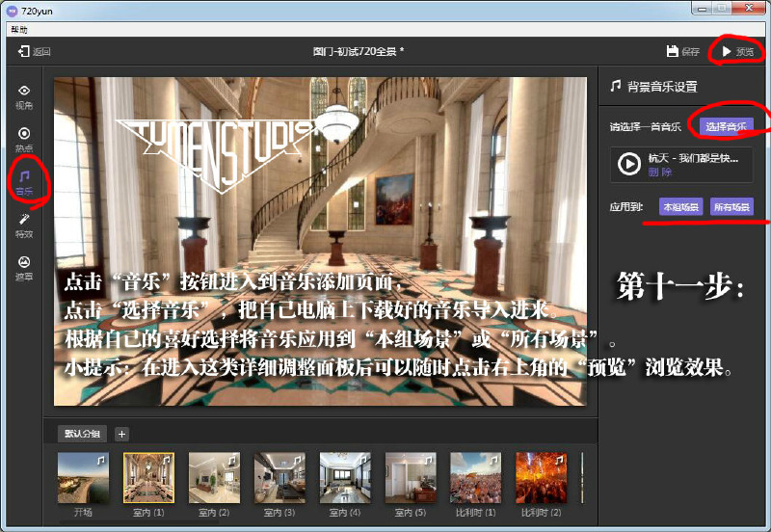Click the 返回 back button
Image resolution: width=771 pixels, height=532 pixels.
coord(35,51)
